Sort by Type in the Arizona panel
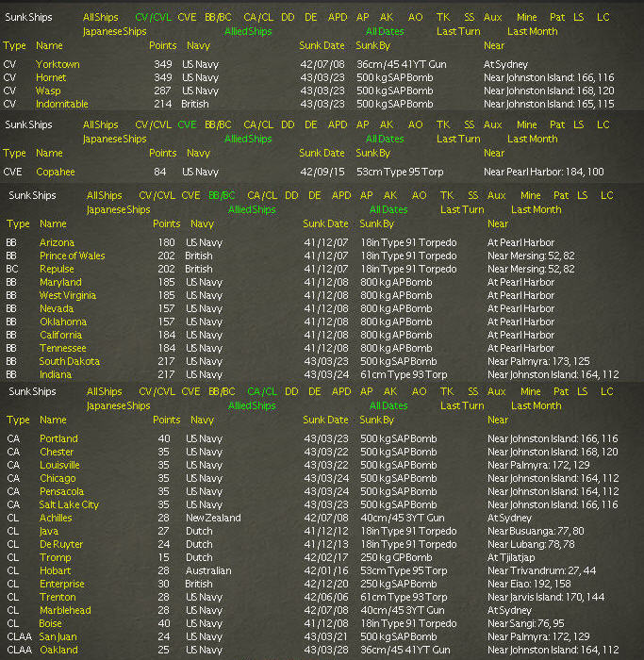 click(18, 224)
